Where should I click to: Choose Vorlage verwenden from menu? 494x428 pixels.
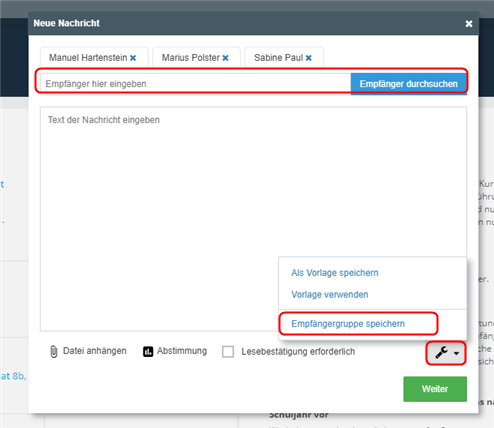(x=330, y=295)
